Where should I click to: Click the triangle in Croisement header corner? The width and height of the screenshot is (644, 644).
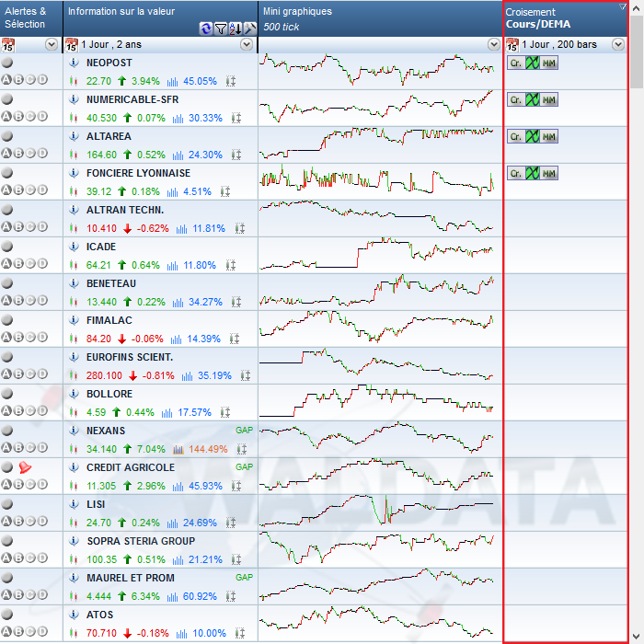click(623, 6)
